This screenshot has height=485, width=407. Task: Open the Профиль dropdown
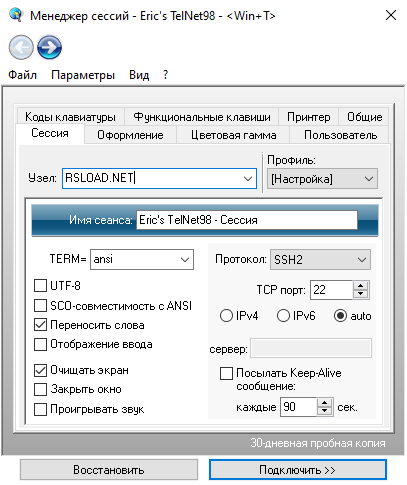pos(322,179)
